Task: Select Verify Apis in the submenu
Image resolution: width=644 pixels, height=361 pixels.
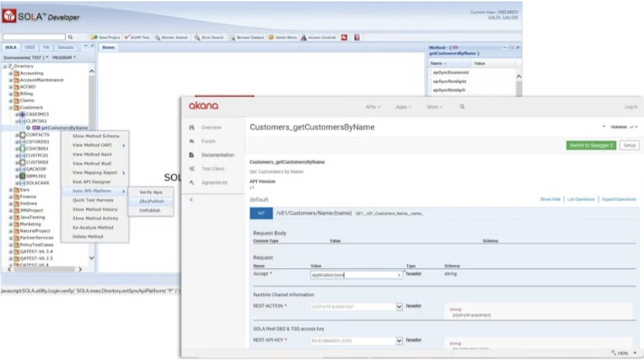Action: pos(151,192)
